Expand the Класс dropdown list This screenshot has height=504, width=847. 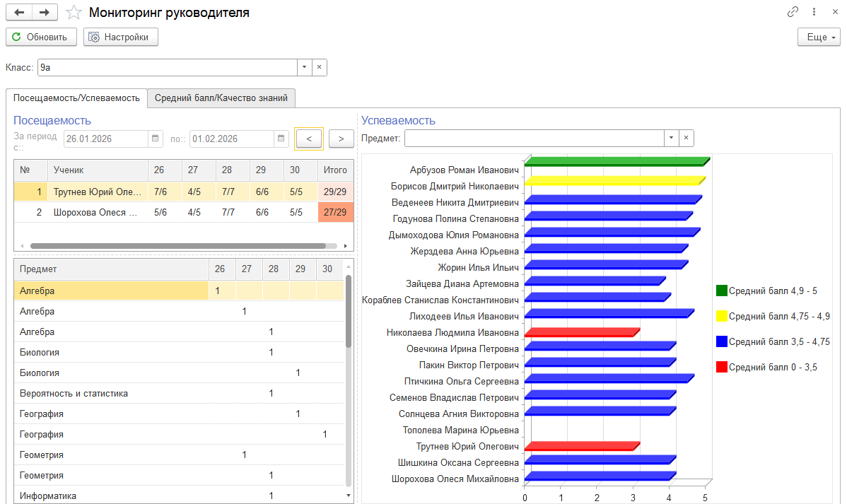pyautogui.click(x=304, y=67)
